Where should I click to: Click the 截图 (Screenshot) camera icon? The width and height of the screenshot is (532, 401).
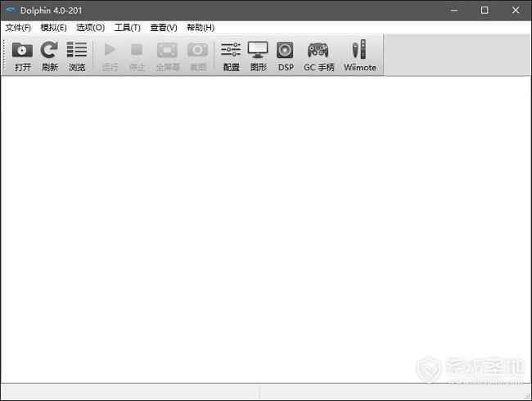[197, 50]
